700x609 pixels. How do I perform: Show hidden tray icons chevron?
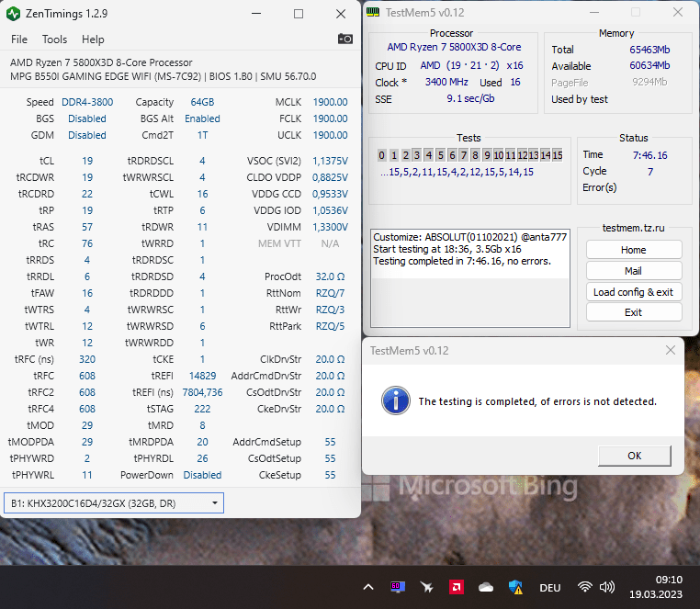(x=368, y=587)
